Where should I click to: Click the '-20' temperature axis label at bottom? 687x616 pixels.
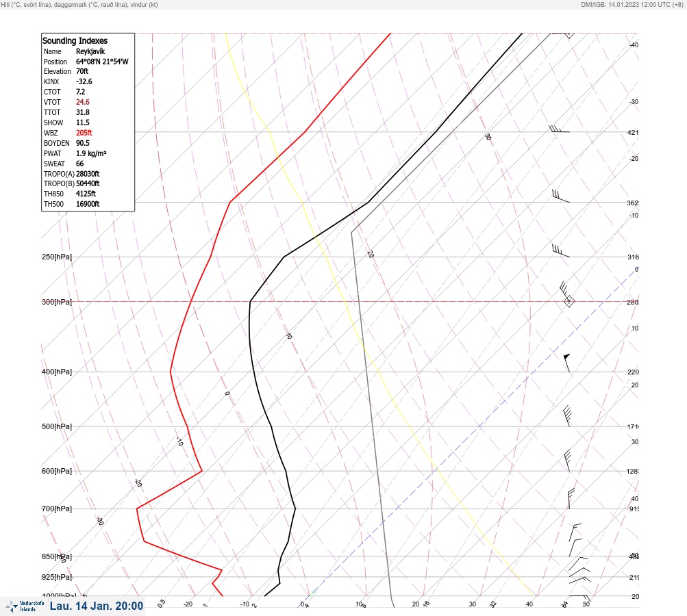[188, 604]
